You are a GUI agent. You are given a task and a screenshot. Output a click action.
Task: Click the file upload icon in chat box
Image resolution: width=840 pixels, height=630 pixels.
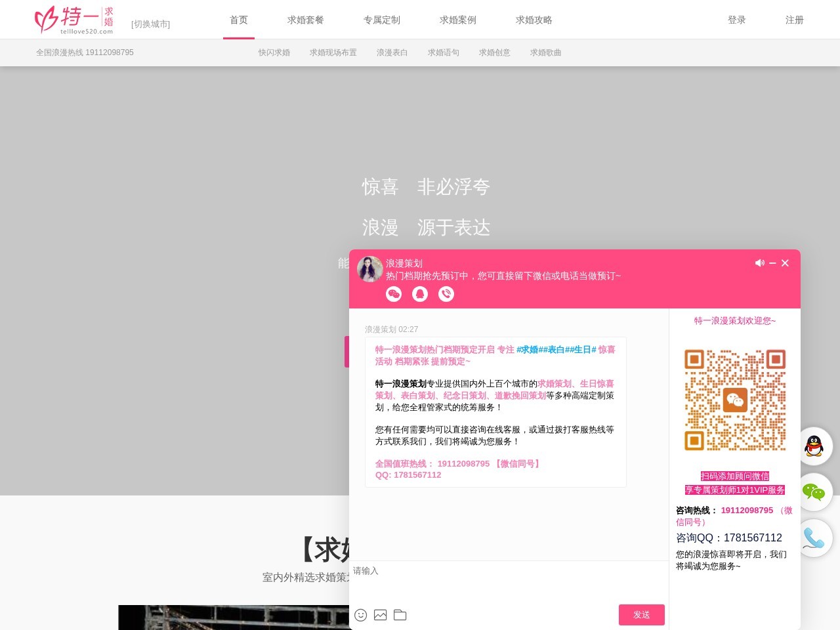coord(400,615)
